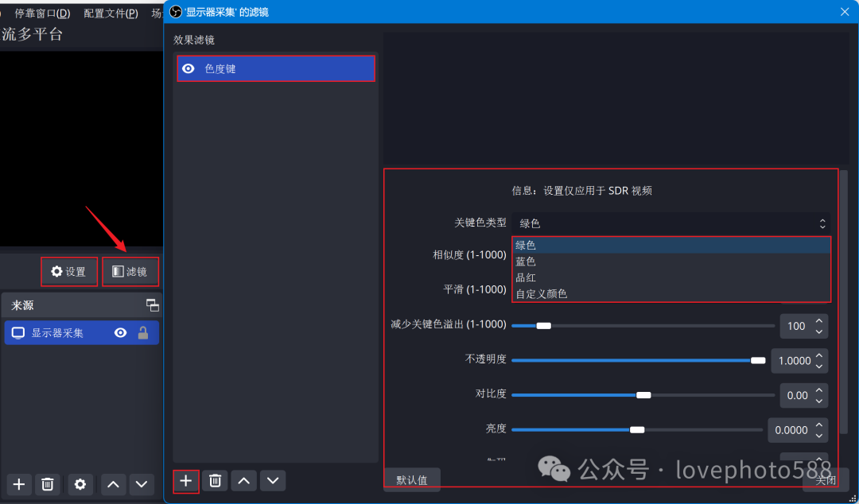Delete the 色度键 filter
Image resolution: width=859 pixels, height=504 pixels.
(x=214, y=481)
